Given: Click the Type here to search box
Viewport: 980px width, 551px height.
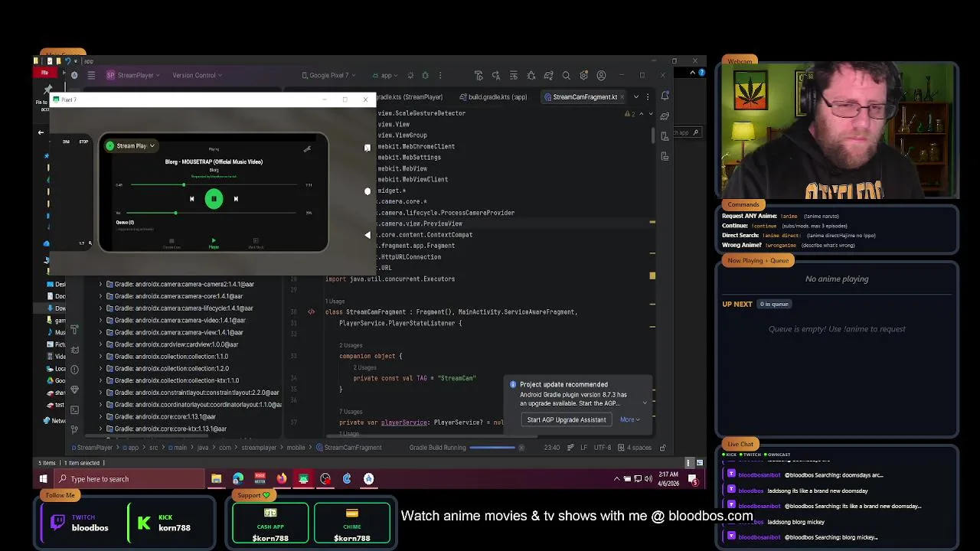Looking at the screenshot, I should [129, 479].
